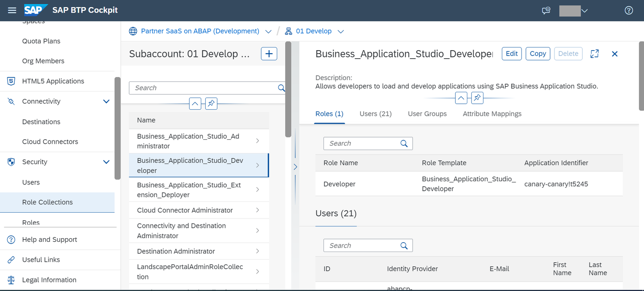Click the Connectivity plug icon

coord(11,102)
